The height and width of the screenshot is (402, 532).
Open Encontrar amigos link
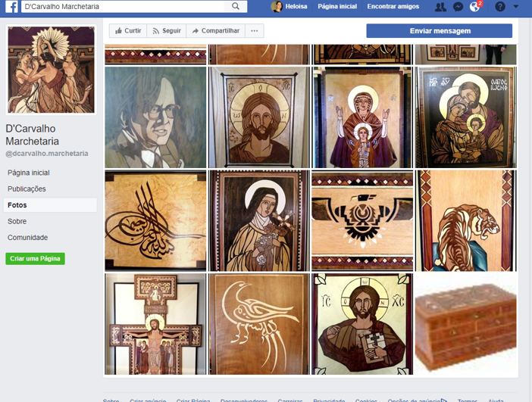[393, 7]
